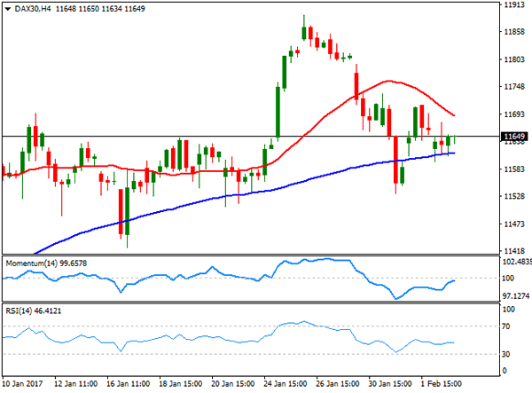The height and width of the screenshot is (393, 532).
Task: Select Momentum scale value 97.1274
Action: click(x=516, y=296)
